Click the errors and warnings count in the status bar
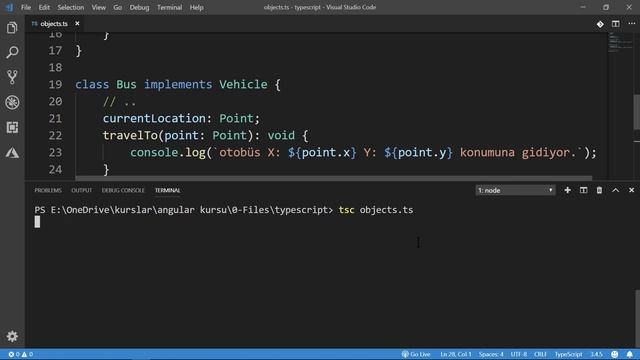 20,354
